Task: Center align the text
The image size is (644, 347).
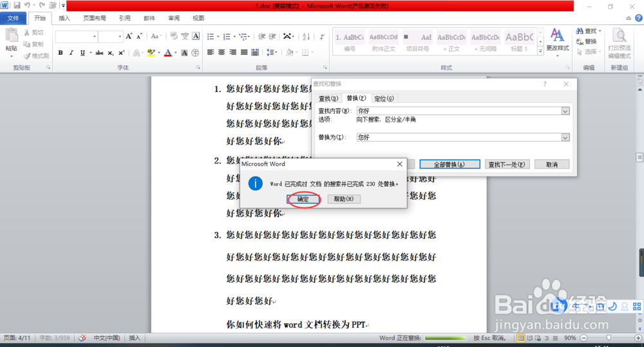Action: click(x=222, y=52)
